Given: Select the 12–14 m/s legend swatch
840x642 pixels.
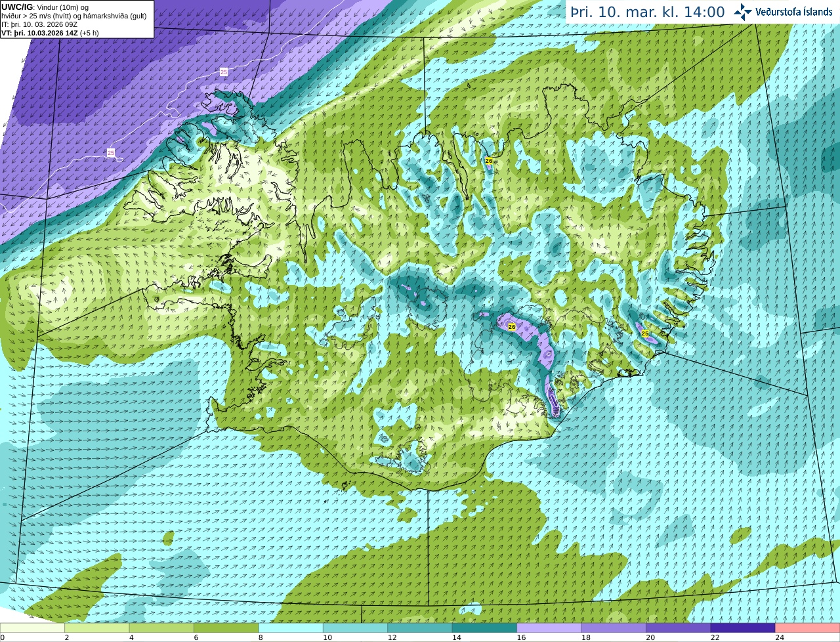Looking at the screenshot, I should (x=420, y=628).
